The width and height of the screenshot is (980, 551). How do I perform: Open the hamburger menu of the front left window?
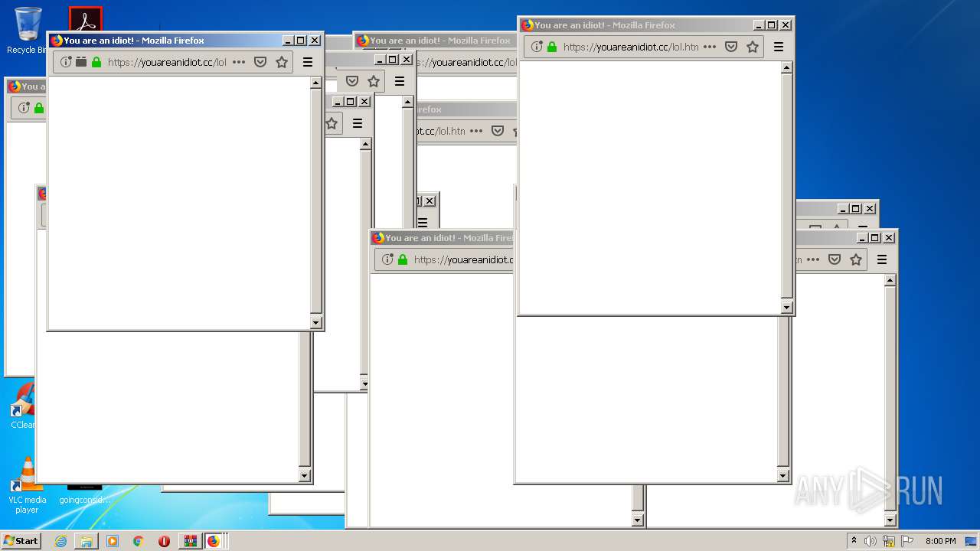pos(308,62)
